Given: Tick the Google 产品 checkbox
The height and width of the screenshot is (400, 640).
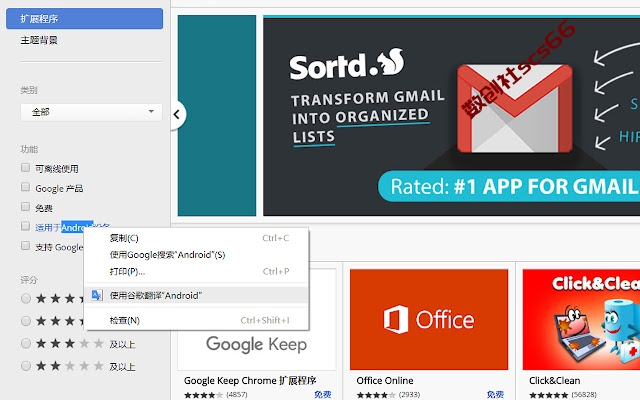Looking at the screenshot, I should [x=25, y=187].
